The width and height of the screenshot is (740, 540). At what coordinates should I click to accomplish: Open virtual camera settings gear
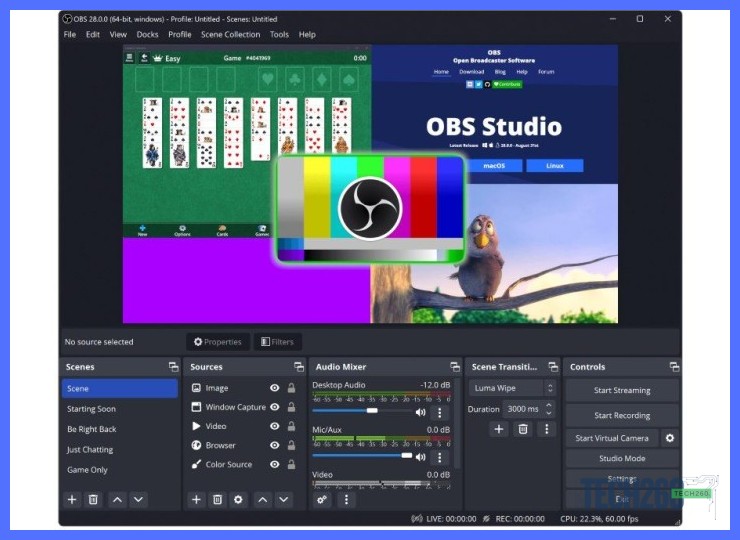(x=670, y=438)
